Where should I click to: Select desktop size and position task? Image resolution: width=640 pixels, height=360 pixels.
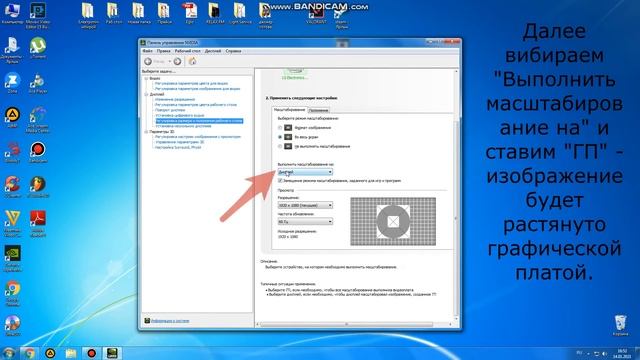199,121
